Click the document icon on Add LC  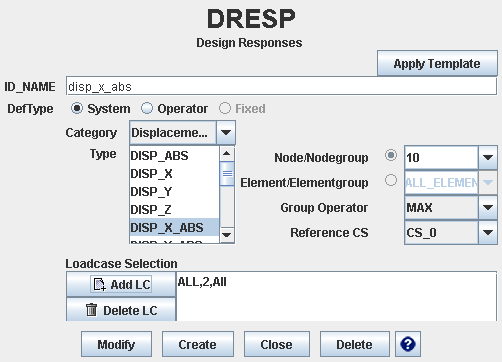point(99,284)
